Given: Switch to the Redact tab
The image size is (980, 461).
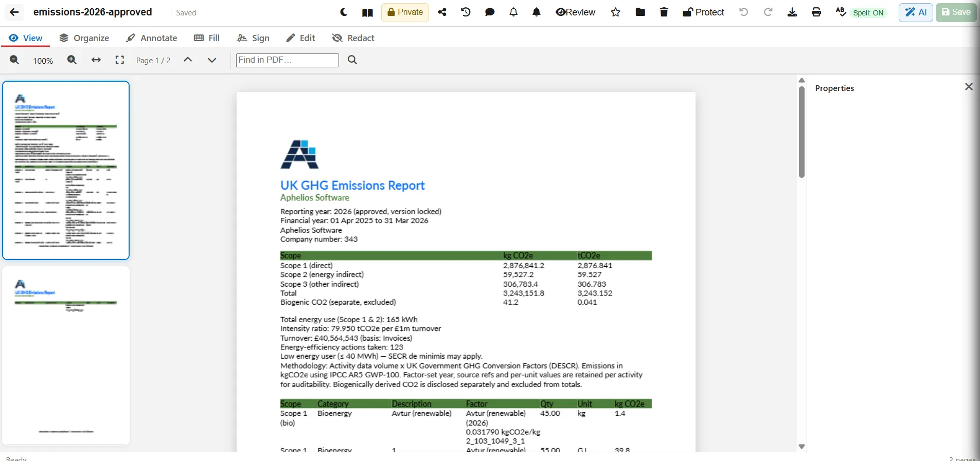Looking at the screenshot, I should coord(353,38).
